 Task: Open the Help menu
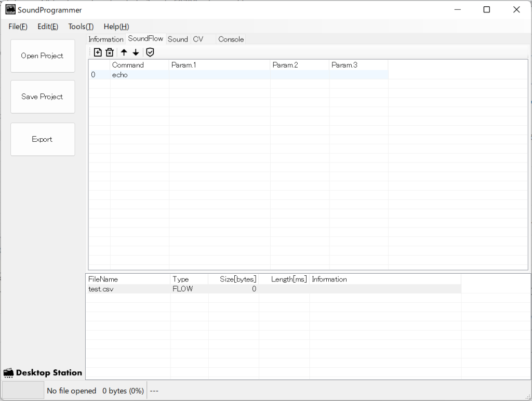(116, 26)
